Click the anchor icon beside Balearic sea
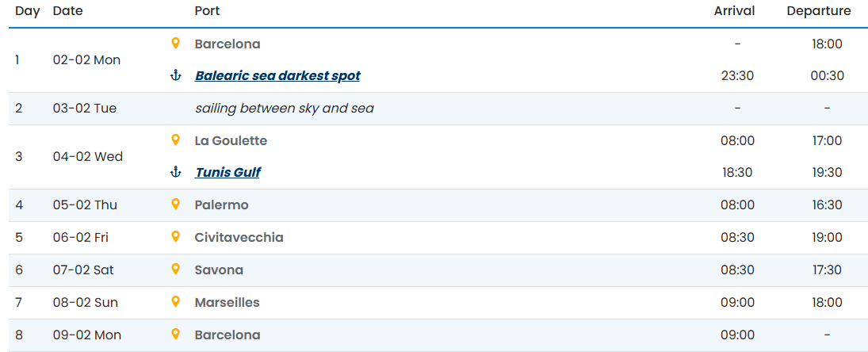Image resolution: width=868 pixels, height=352 pixels. point(176,75)
